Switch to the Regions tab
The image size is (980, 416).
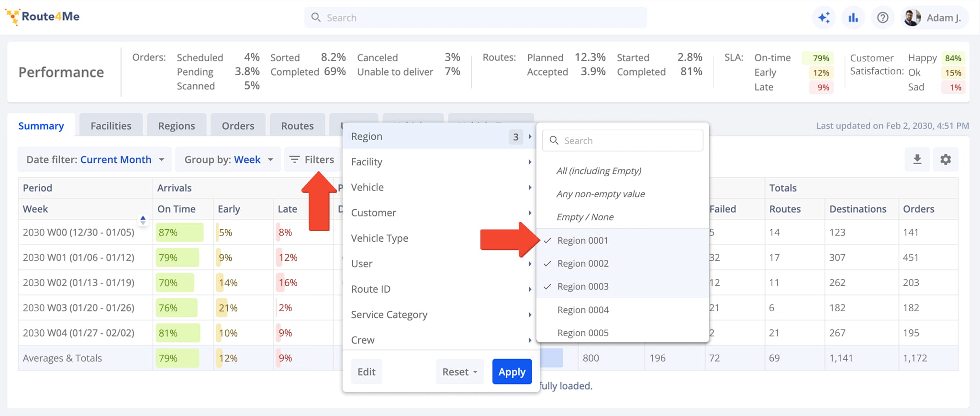tap(177, 126)
